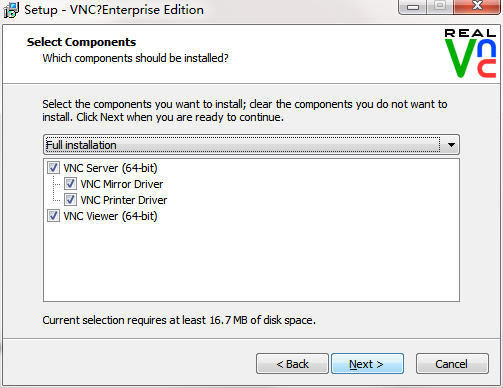Uncheck the VNC Viewer (64-bit) checkbox

pos(53,216)
